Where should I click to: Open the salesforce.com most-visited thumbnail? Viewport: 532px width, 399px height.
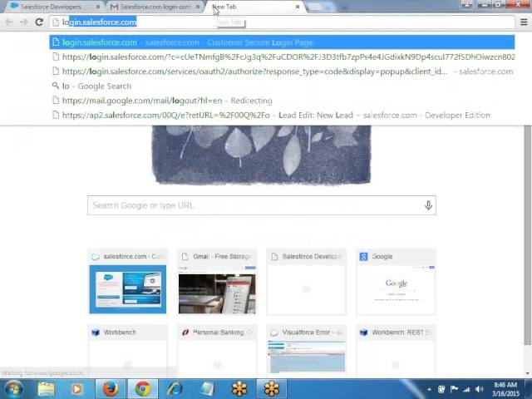pyautogui.click(x=127, y=282)
